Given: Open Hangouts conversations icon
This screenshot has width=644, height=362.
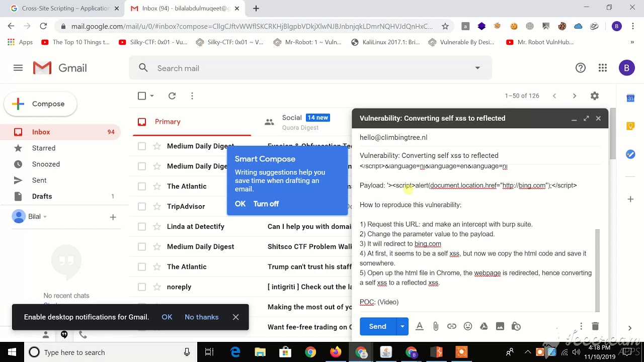Looking at the screenshot, I should [x=64, y=334].
